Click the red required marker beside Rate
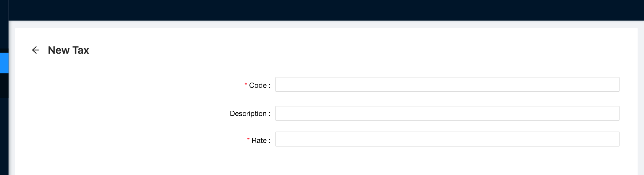This screenshot has width=644, height=175. [x=248, y=140]
